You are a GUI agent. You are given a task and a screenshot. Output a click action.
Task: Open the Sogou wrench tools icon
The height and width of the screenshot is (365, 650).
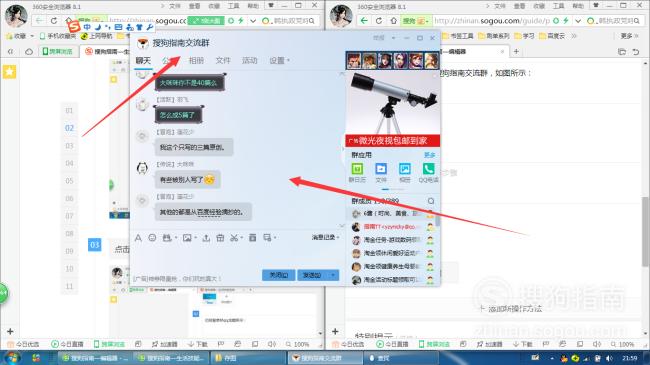[150, 27]
